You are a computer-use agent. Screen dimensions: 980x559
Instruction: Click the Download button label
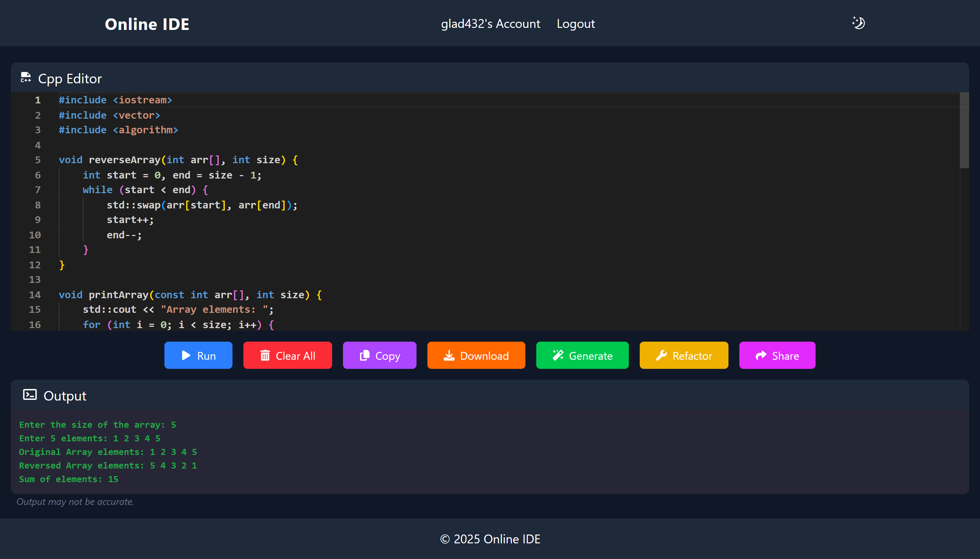click(485, 356)
